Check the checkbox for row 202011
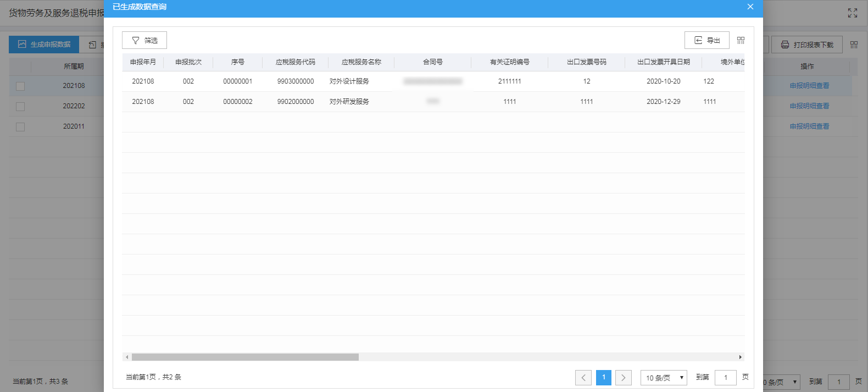Viewport: 868px width, 392px height. (20, 127)
